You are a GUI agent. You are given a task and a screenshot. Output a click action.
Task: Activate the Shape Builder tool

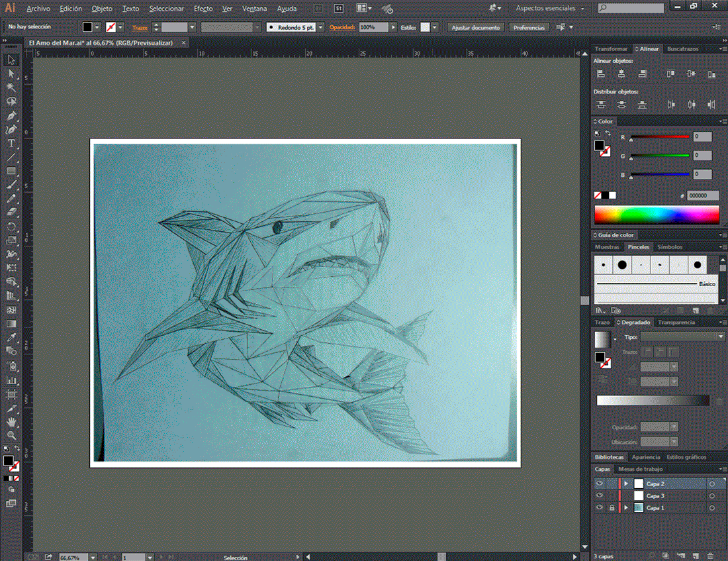[x=11, y=281]
